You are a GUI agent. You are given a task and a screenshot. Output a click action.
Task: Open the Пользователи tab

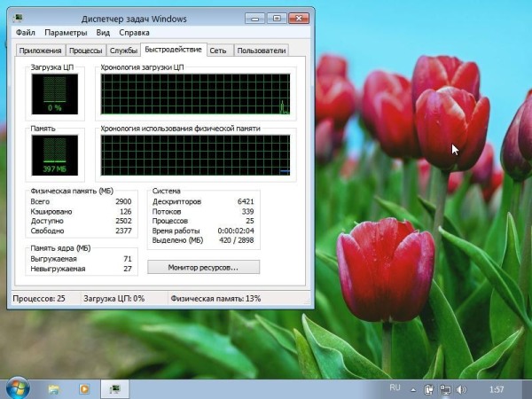tap(262, 51)
